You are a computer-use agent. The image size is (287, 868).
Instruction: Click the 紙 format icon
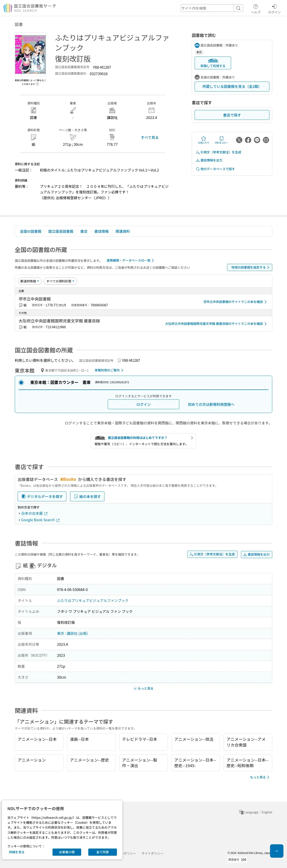tap(19, 566)
